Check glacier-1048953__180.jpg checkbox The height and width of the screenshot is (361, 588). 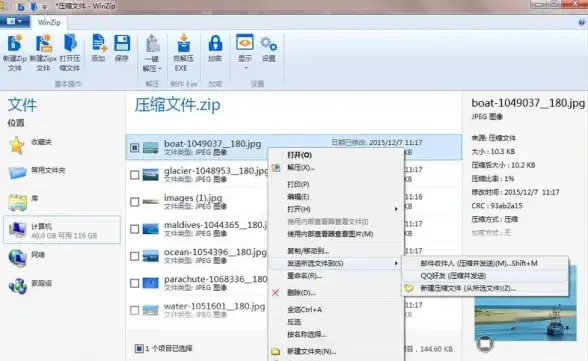pos(135,175)
